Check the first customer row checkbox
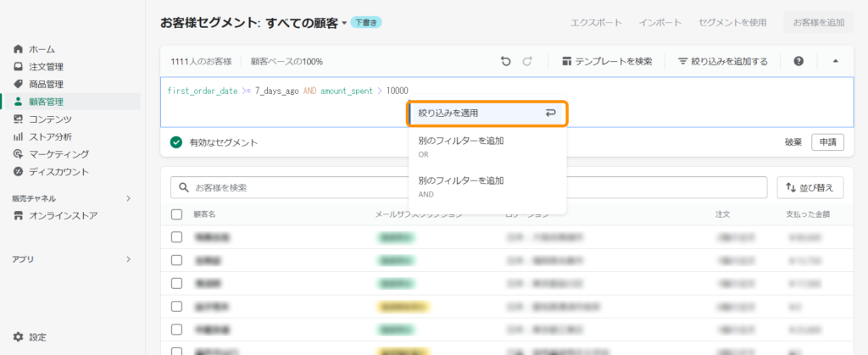The width and height of the screenshot is (868, 355). [x=176, y=237]
